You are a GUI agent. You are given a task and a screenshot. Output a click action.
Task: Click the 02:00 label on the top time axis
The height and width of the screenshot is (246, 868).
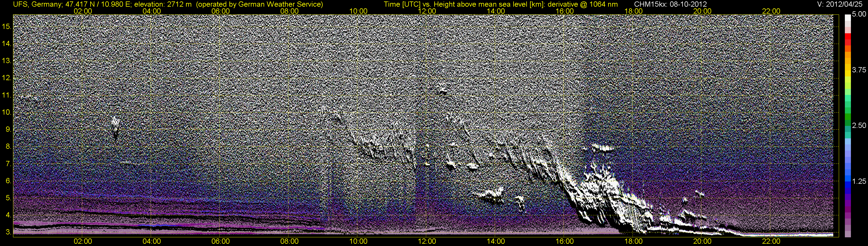coord(83,11)
